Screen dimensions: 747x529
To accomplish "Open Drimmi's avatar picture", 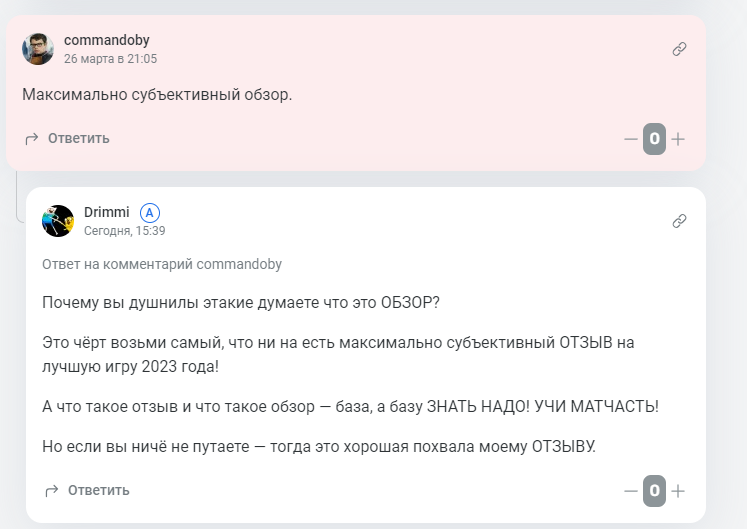I will click(x=58, y=221).
